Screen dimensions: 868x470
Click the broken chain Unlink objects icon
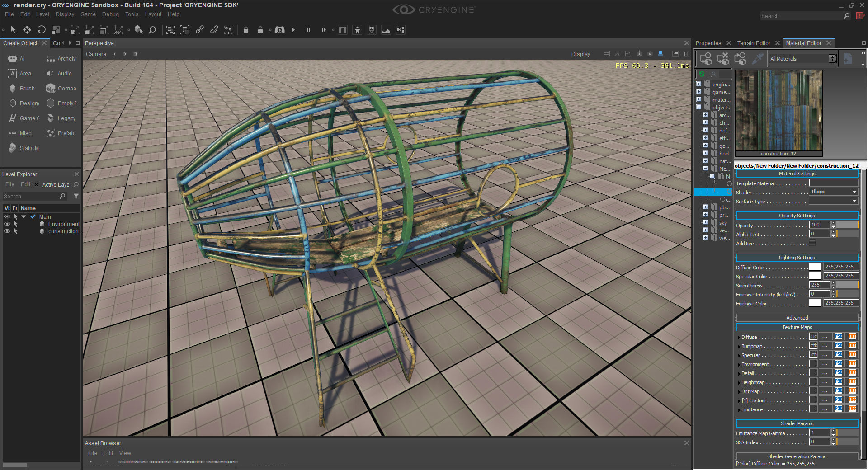[x=214, y=30]
